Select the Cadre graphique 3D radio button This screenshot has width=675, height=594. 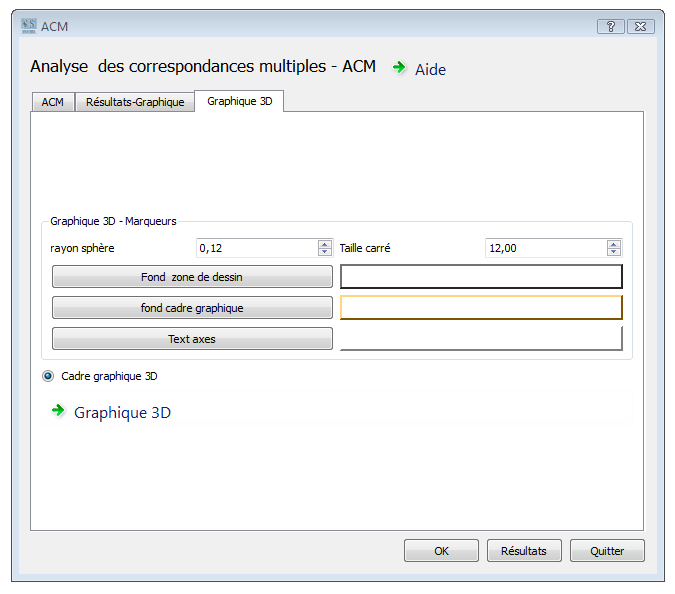coord(49,377)
